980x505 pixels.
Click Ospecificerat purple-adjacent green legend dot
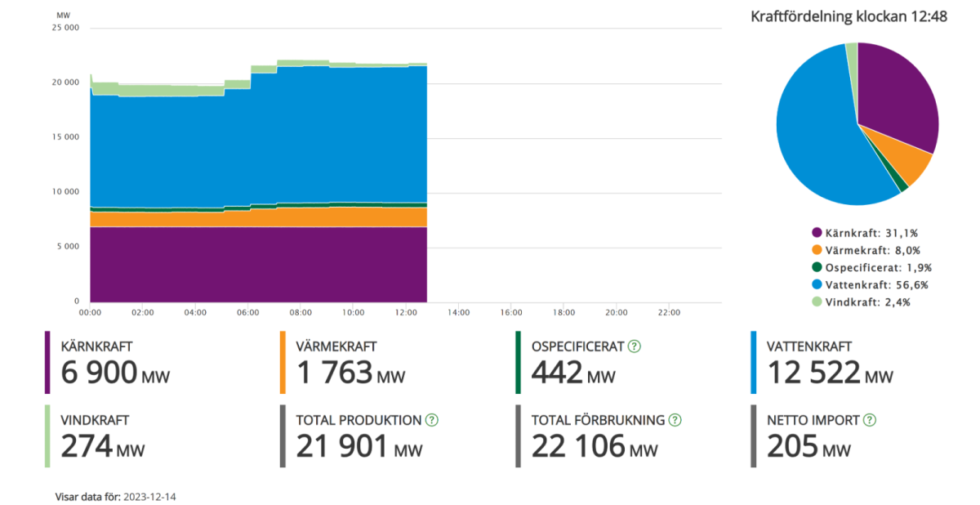click(x=817, y=267)
